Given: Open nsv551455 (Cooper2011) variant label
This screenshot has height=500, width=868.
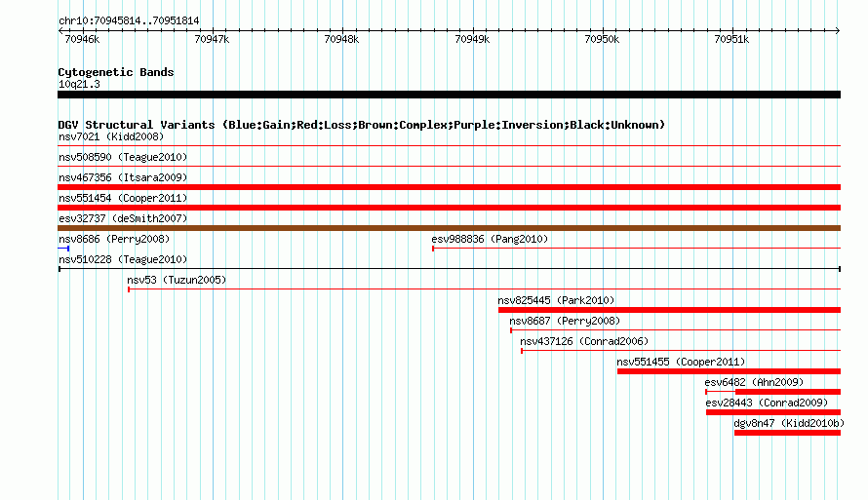Looking at the screenshot, I should [x=681, y=362].
